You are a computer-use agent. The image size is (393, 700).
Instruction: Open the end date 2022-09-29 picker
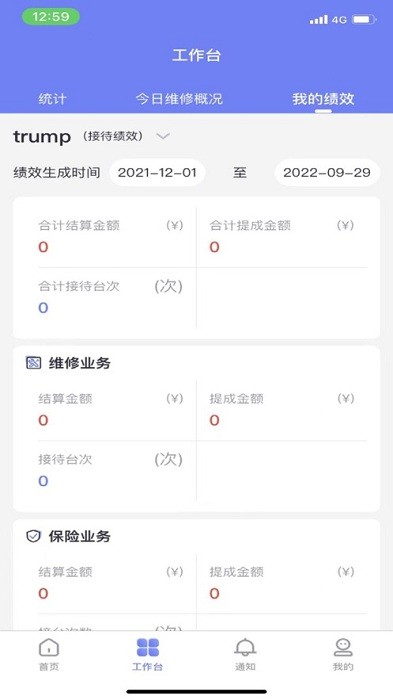327,173
